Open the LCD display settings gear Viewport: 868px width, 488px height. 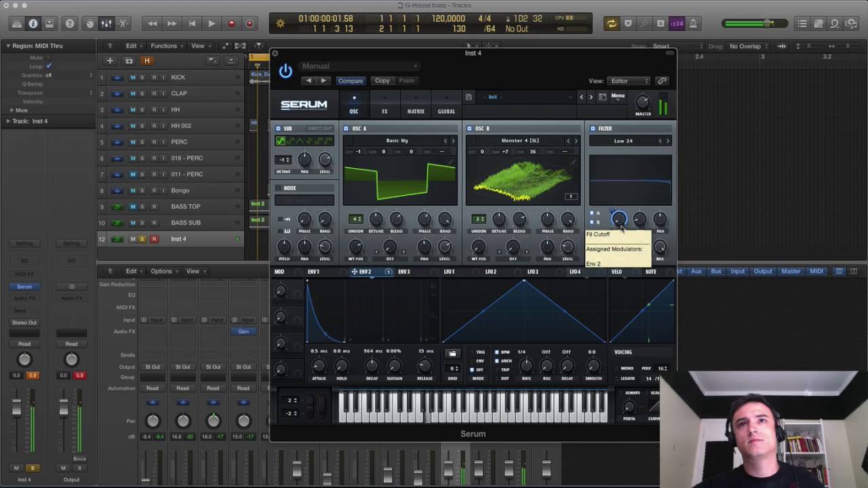coord(281,24)
